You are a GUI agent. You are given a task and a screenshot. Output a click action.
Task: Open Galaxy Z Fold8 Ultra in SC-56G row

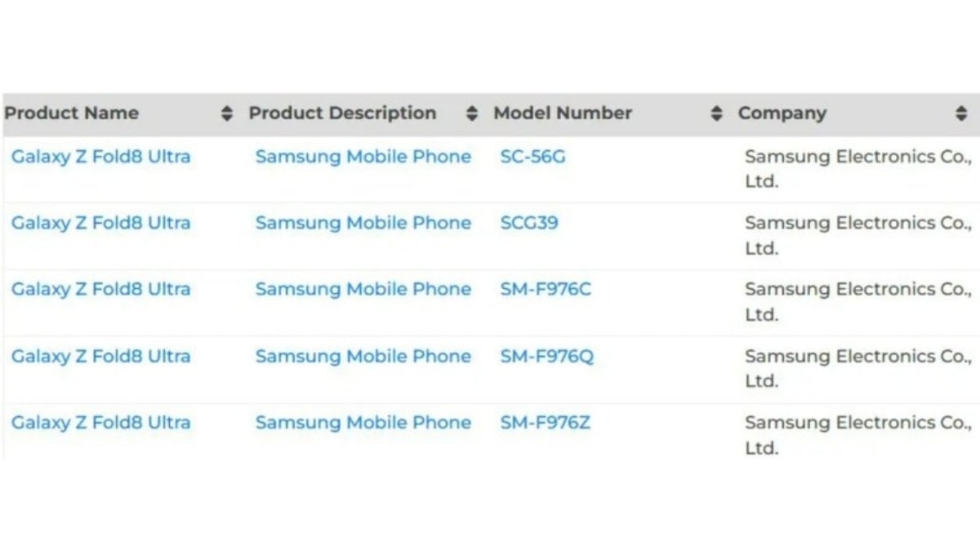click(x=100, y=157)
